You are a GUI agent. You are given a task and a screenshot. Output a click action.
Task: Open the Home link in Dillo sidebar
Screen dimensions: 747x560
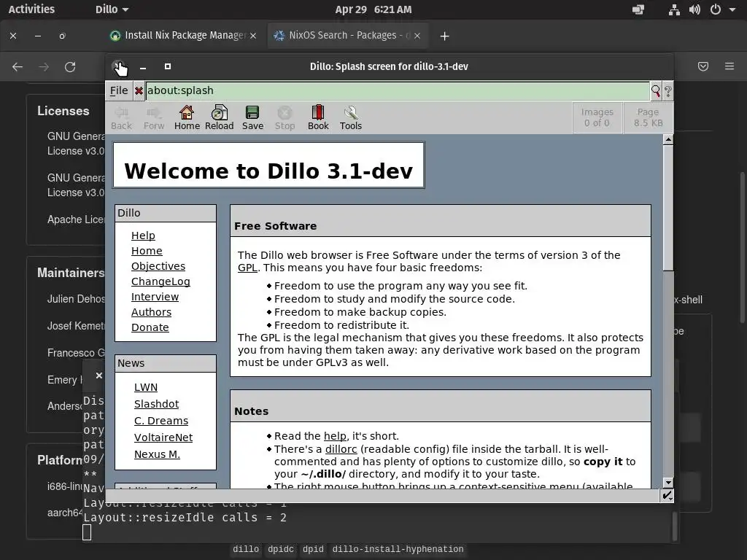pos(147,251)
